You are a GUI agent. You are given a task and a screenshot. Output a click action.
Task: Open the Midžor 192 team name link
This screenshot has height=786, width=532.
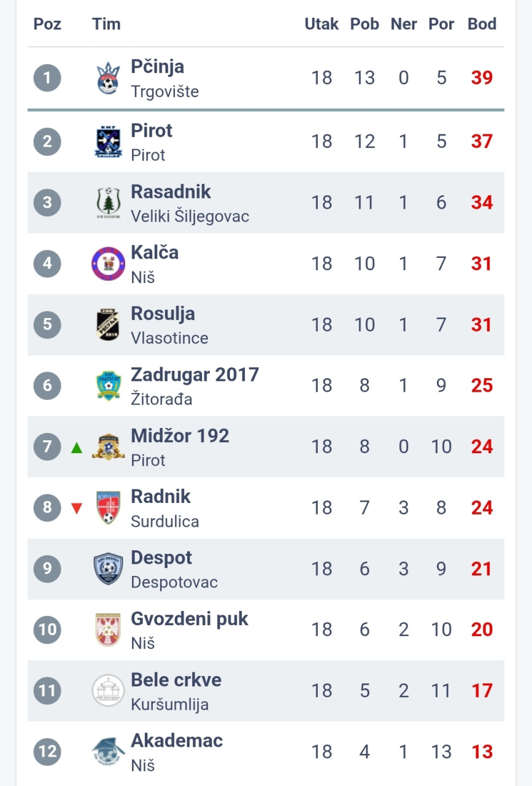click(x=180, y=435)
